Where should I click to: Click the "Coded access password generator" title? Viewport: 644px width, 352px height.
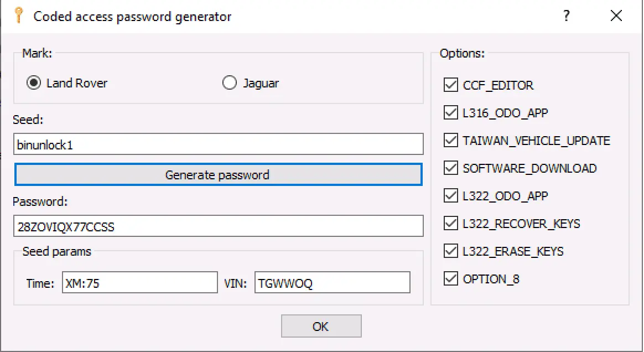(x=132, y=17)
